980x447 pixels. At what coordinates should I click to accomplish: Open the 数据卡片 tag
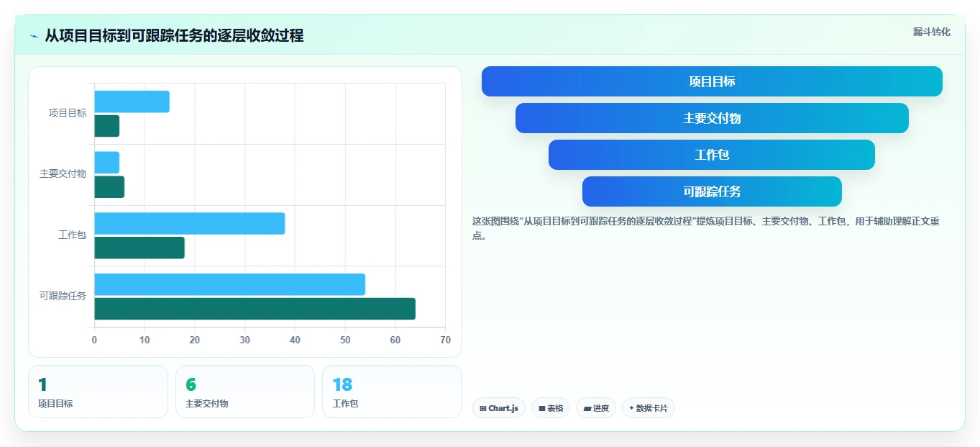[649, 408]
